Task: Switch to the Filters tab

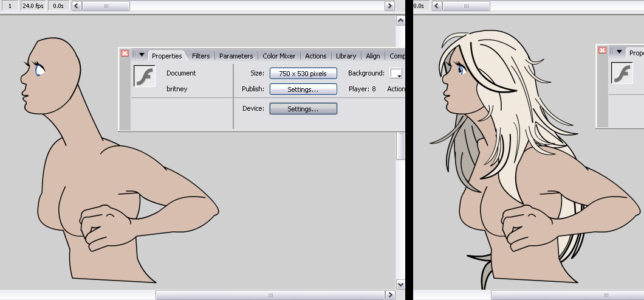Action: point(201,56)
